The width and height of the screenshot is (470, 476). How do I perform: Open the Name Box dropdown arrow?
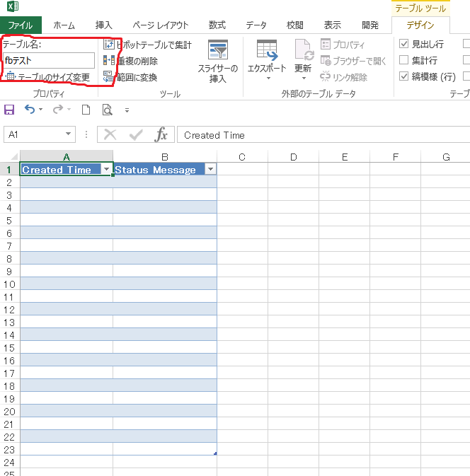69,134
